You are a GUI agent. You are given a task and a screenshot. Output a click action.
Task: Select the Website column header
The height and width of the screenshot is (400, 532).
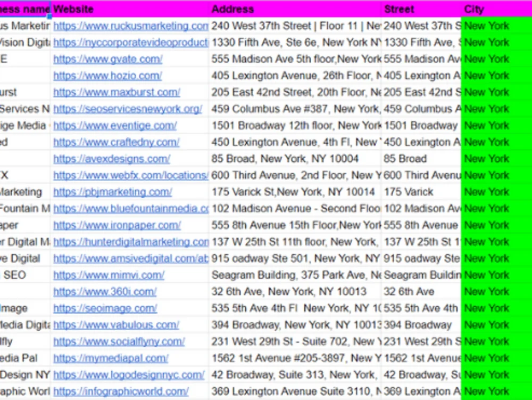(130, 9)
